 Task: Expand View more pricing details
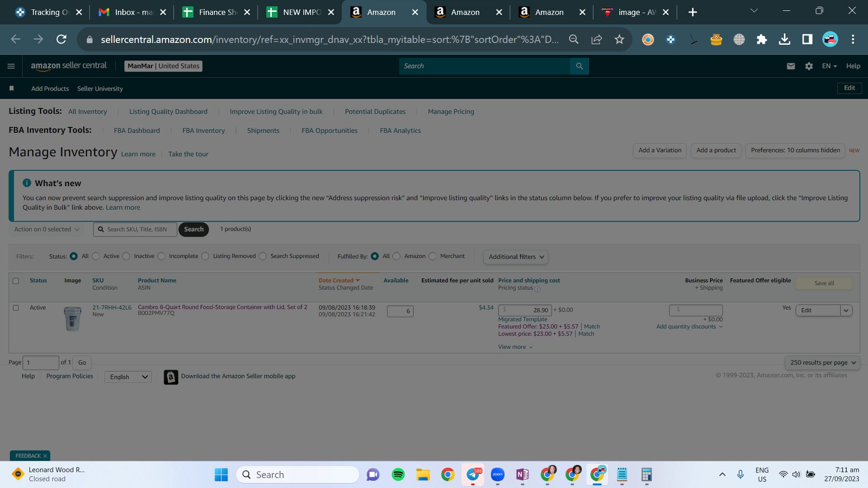point(515,347)
